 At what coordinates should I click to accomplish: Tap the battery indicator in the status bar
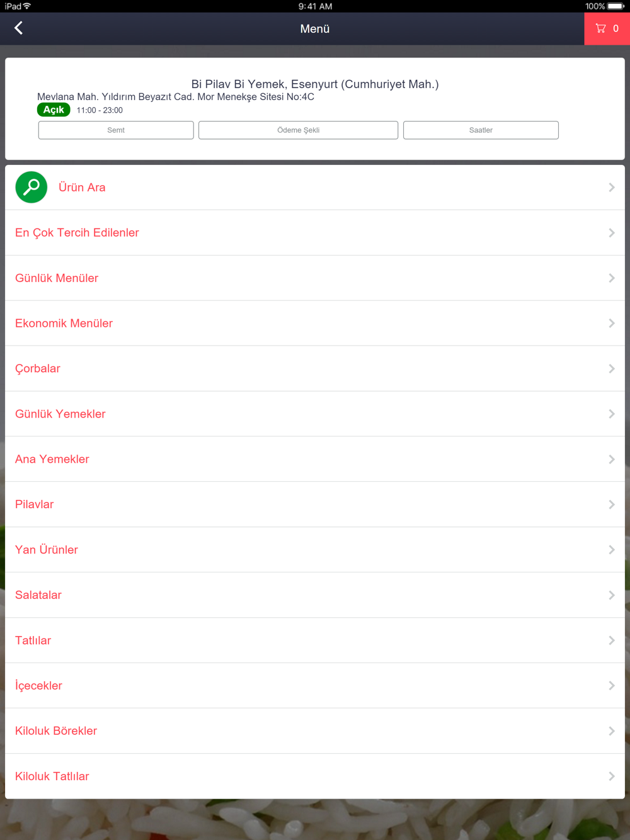(x=616, y=6)
